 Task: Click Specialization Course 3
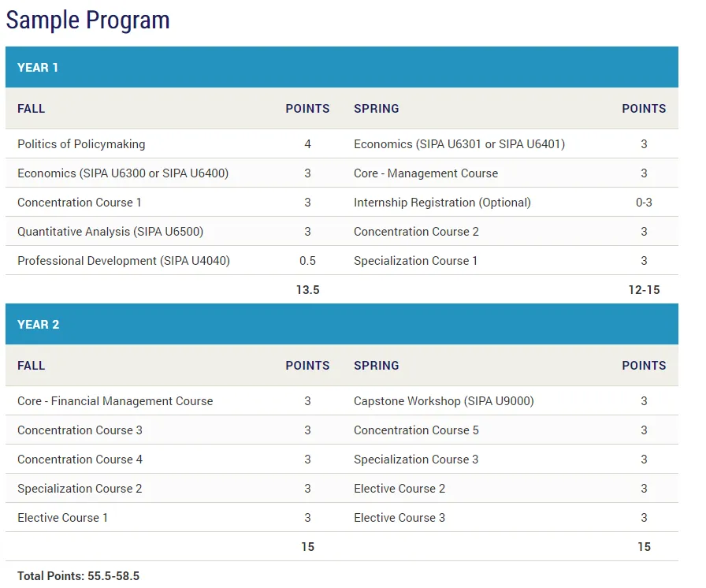tap(416, 460)
